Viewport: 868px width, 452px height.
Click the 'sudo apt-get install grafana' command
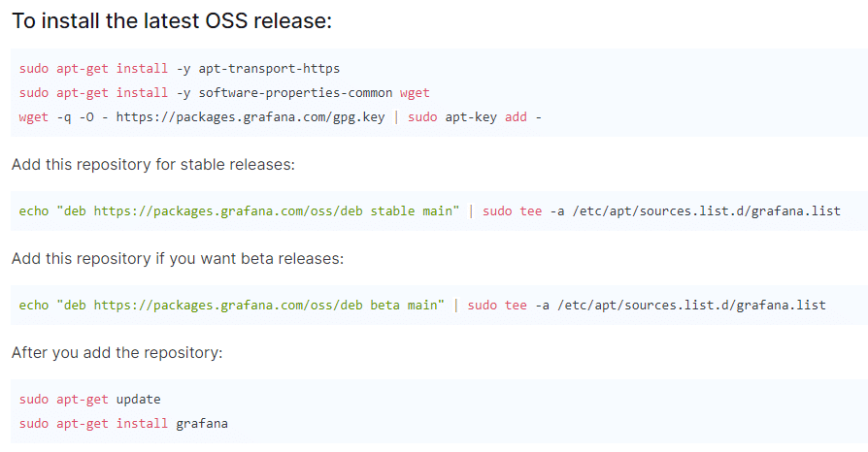coord(123,424)
